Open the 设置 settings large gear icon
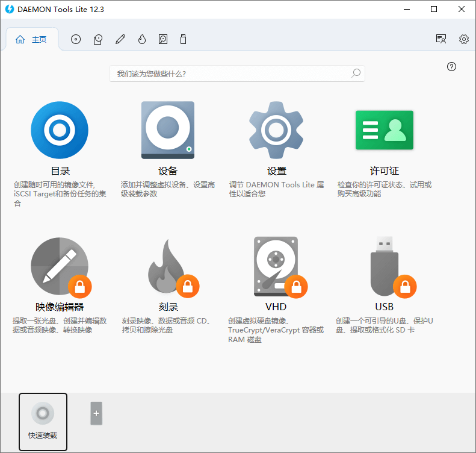The height and width of the screenshot is (453, 476). click(x=276, y=130)
